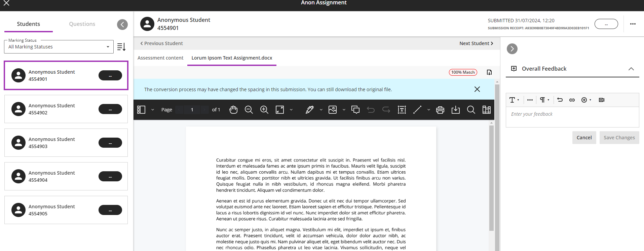
Task: Click the Cancel button
Action: 584,138
